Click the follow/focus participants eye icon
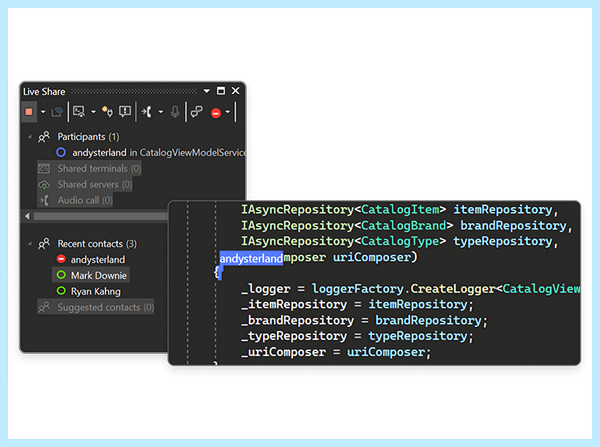This screenshot has width=600, height=447. [57, 112]
